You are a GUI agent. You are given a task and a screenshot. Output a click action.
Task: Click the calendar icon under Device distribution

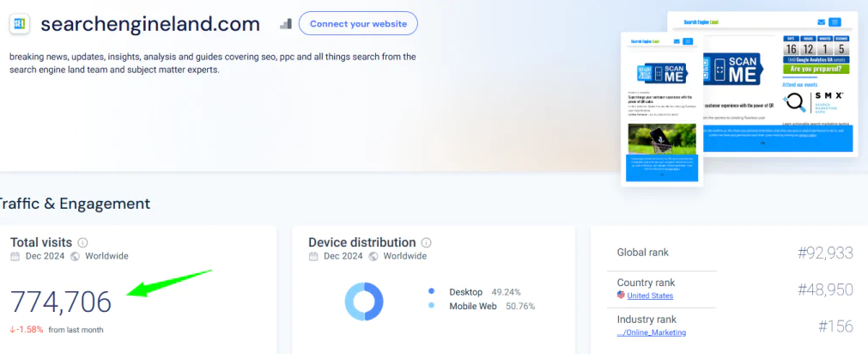click(x=313, y=256)
